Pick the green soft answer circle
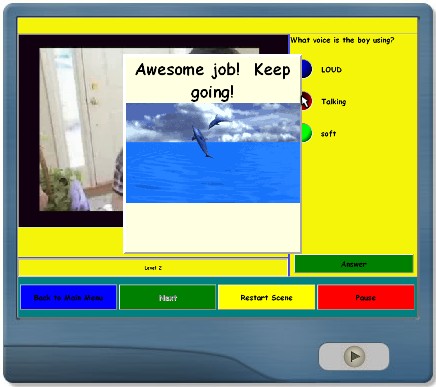Screen dimensions: 436x387 point(306,133)
